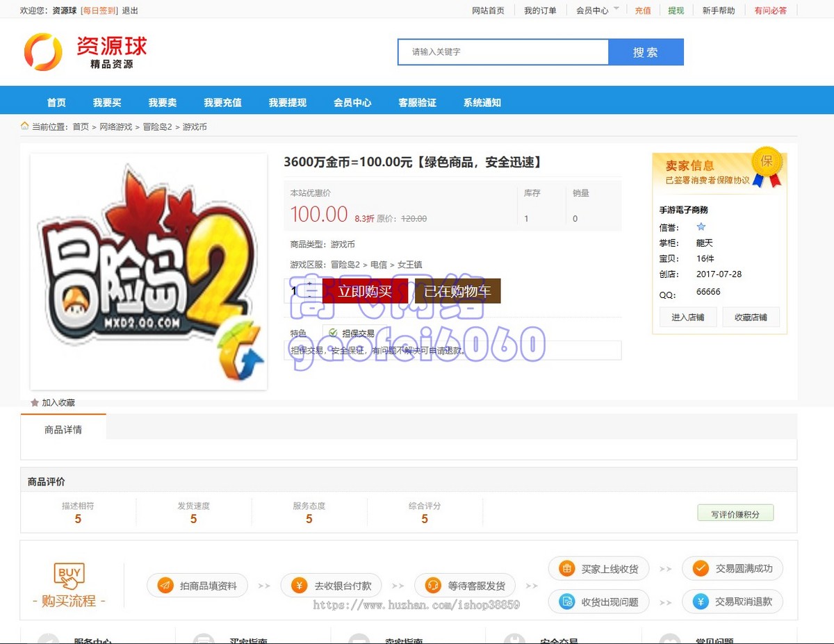
Task: Click the 收货出现问题 step pill
Action: pos(598,601)
